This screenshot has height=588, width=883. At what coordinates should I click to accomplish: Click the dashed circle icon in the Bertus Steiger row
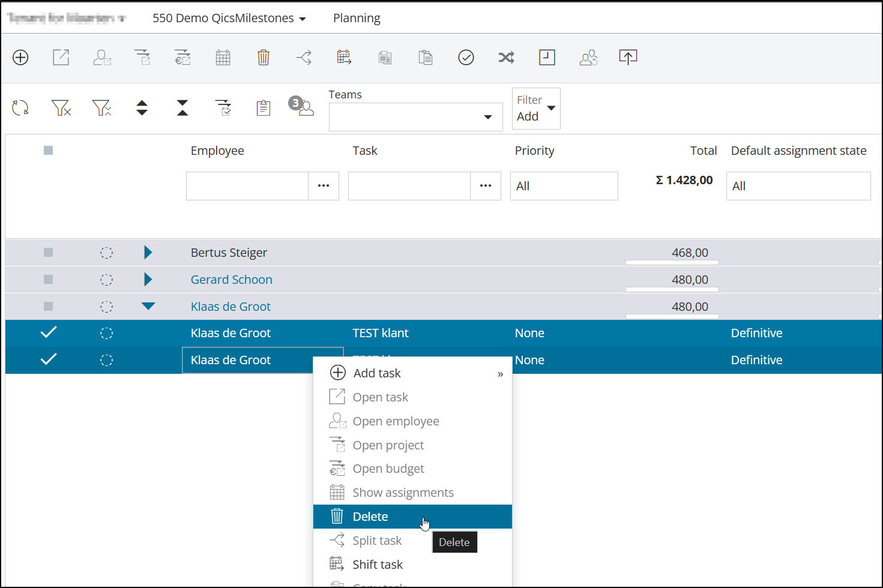coord(106,253)
